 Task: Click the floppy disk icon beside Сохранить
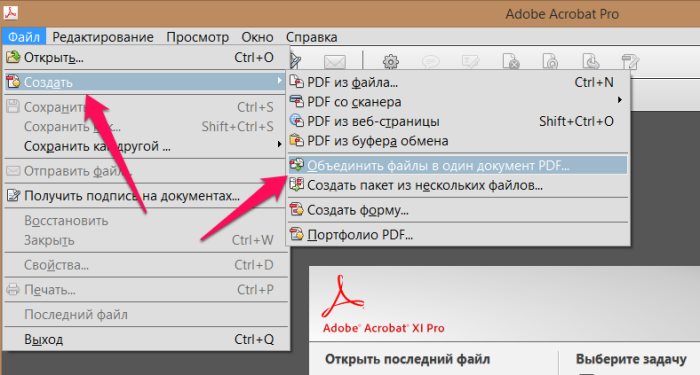[x=13, y=107]
